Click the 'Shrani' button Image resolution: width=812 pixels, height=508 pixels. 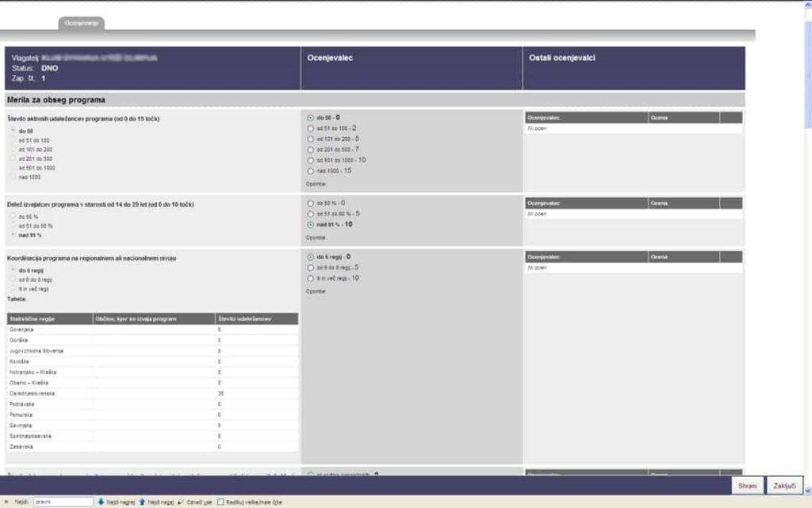coord(749,485)
